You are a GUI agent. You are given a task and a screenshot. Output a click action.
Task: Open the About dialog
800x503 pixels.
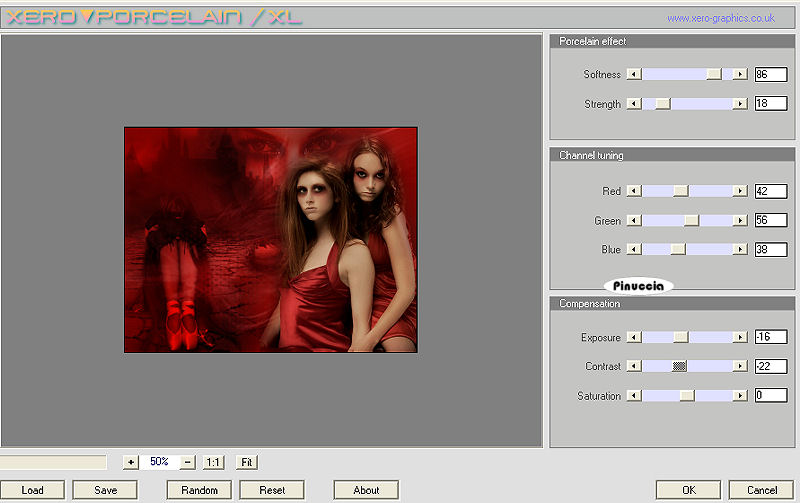coord(366,490)
